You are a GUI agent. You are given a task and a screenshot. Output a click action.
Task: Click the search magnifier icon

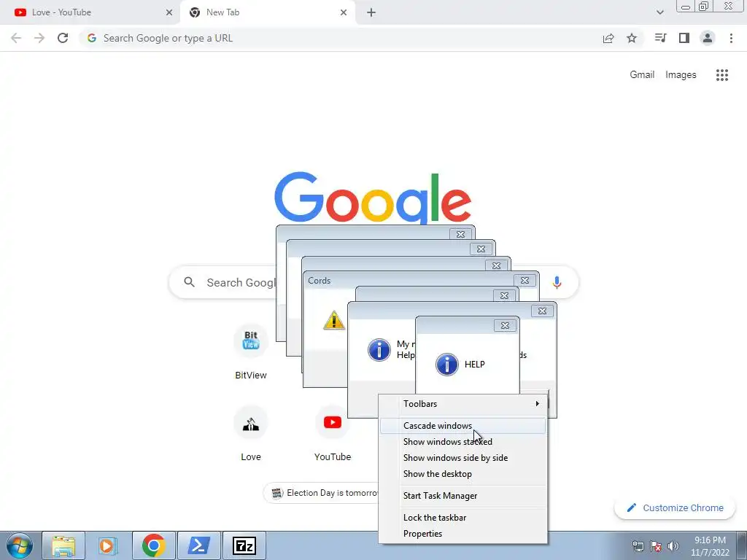(x=189, y=282)
